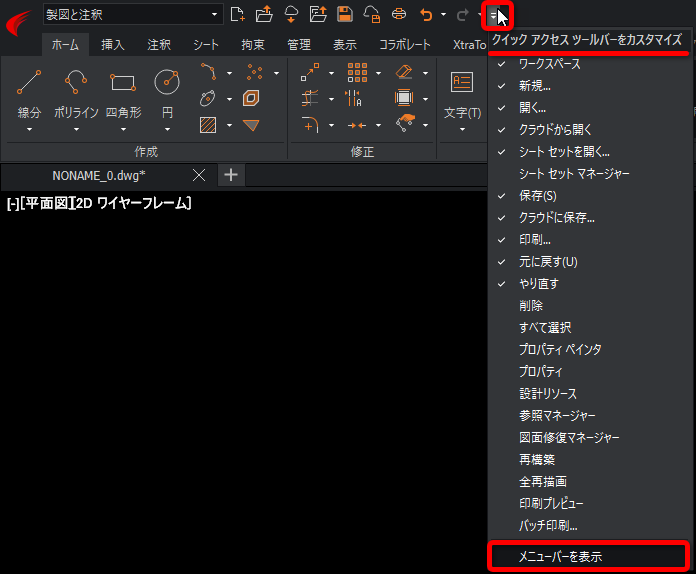Select the ポリライン polyline tool
Viewport: 696px width, 574px height.
tap(76, 94)
